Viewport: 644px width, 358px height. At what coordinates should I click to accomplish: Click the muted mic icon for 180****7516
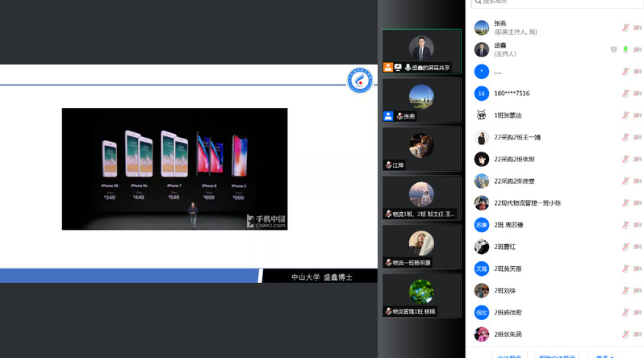pyautogui.click(x=625, y=94)
